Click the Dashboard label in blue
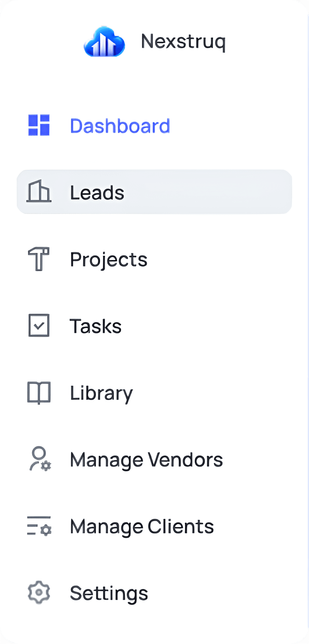This screenshot has width=309, height=644. click(x=120, y=125)
